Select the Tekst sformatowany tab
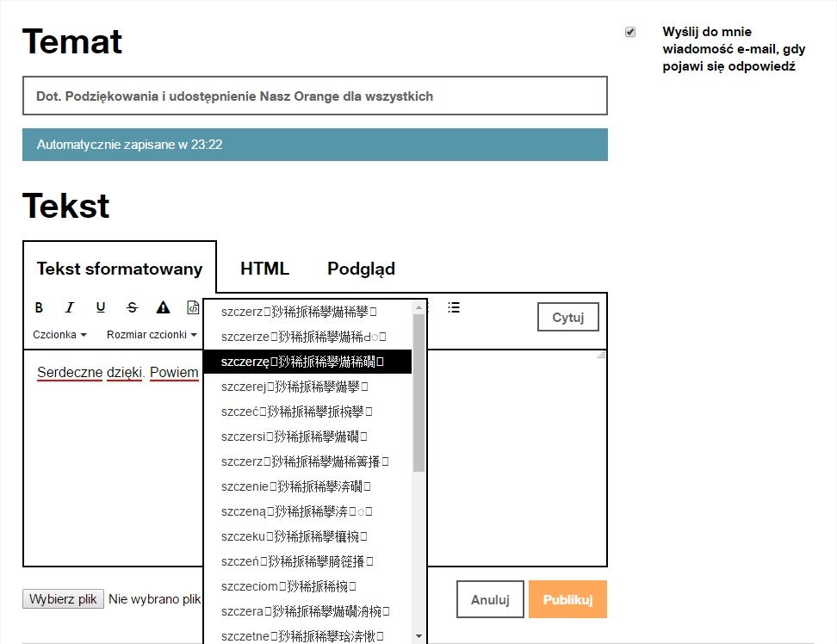 (x=120, y=269)
